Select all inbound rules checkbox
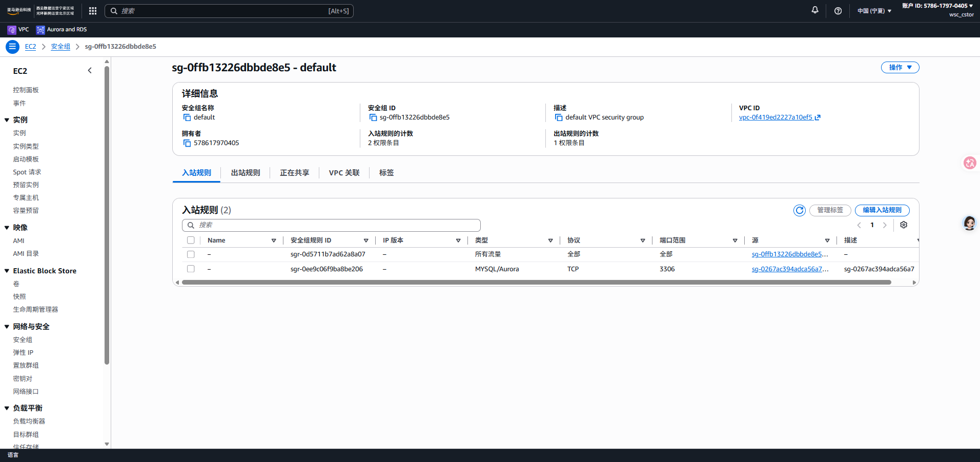 (x=191, y=240)
